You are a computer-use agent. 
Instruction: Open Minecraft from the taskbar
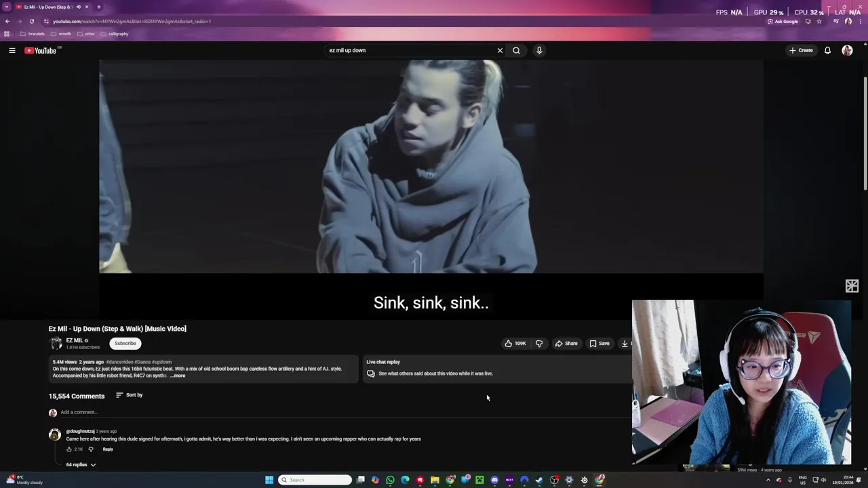(x=479, y=480)
